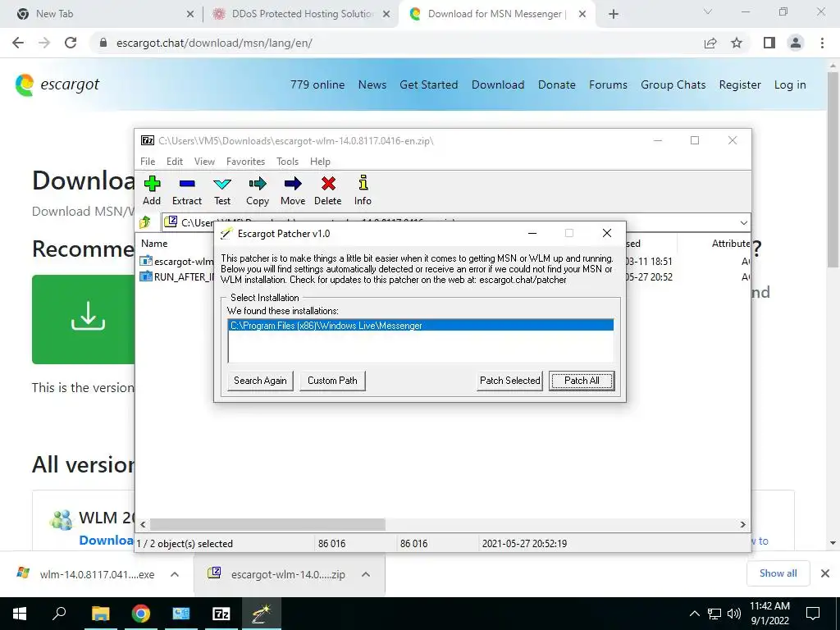Select Escargot Patcher taskbar icon
840x630 pixels.
(x=262, y=614)
